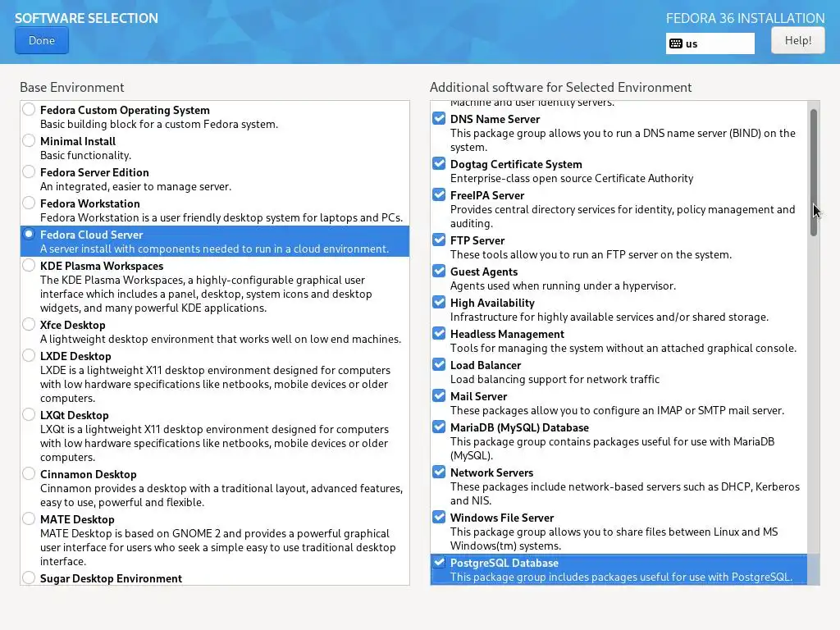
Task: Click the 'Mail Server' label
Action: 478,396
